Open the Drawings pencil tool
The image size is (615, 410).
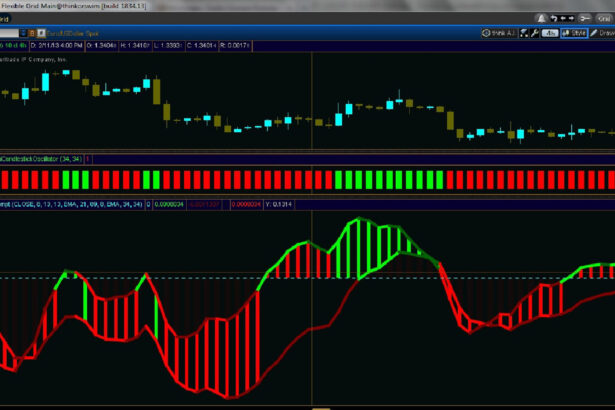[x=602, y=33]
